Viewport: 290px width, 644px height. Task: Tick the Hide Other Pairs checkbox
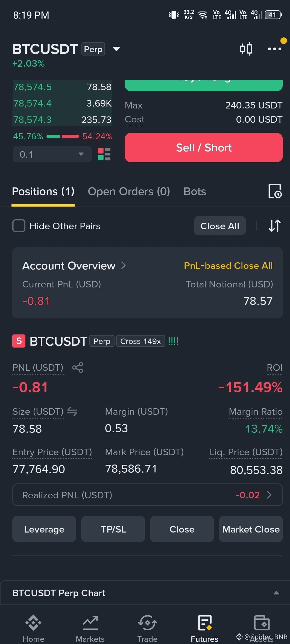pyautogui.click(x=19, y=226)
